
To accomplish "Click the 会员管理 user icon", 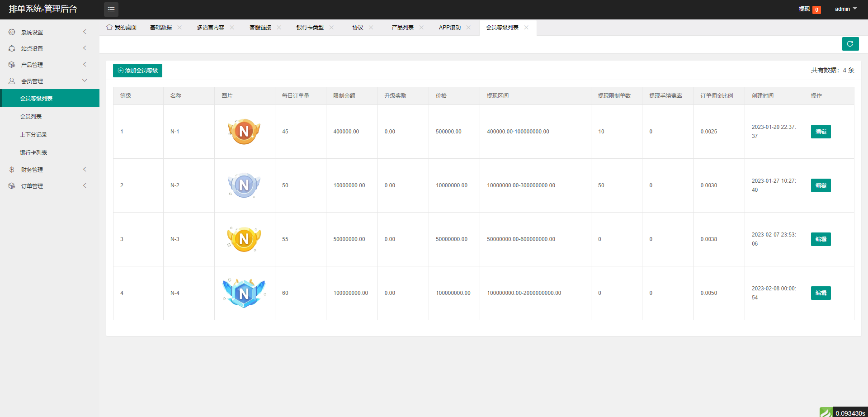I will (x=11, y=81).
